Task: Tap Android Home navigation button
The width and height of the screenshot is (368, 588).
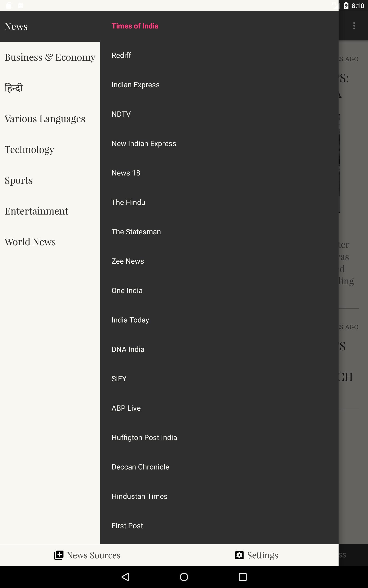Action: tap(184, 577)
